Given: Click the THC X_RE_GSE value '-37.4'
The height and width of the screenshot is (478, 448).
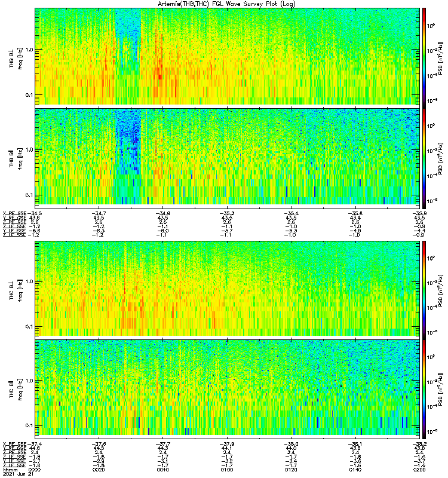Looking at the screenshot, I should click(x=35, y=444).
